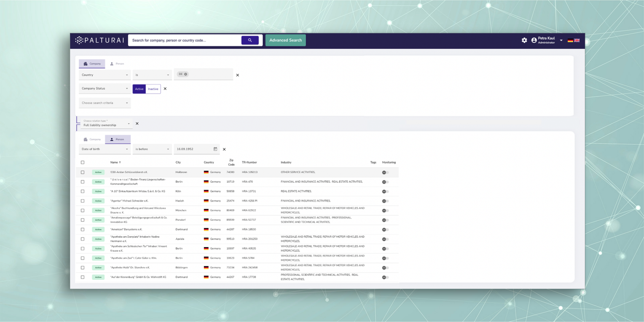Switch to Company tab in relation panel
This screenshot has width=644, height=322.
[x=92, y=140]
